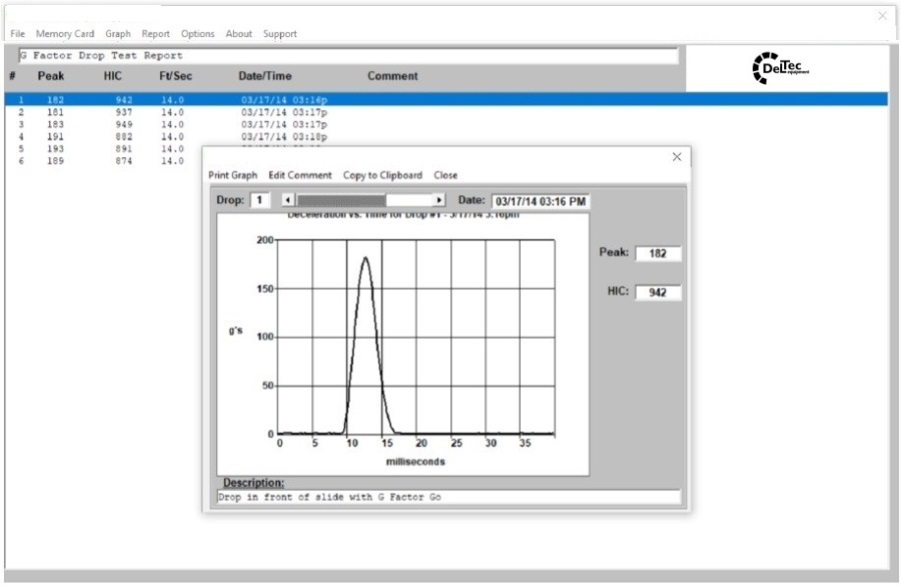
Task: Copy the graph to clipboard
Action: click(382, 175)
